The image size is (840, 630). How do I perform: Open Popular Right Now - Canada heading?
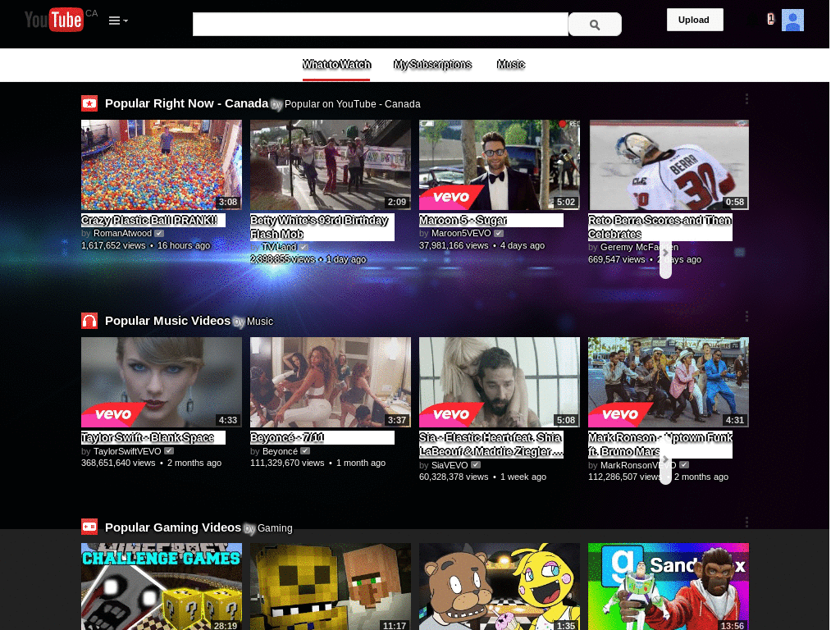(x=186, y=103)
